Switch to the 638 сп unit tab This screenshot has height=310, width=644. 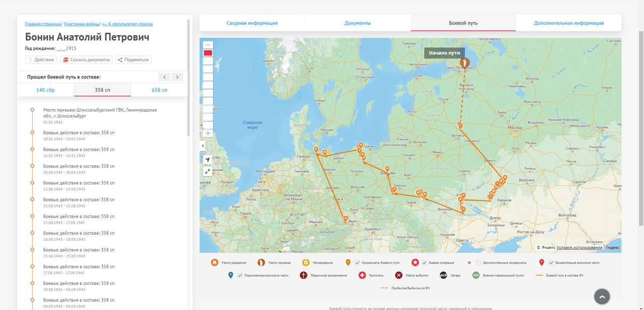[x=159, y=90]
